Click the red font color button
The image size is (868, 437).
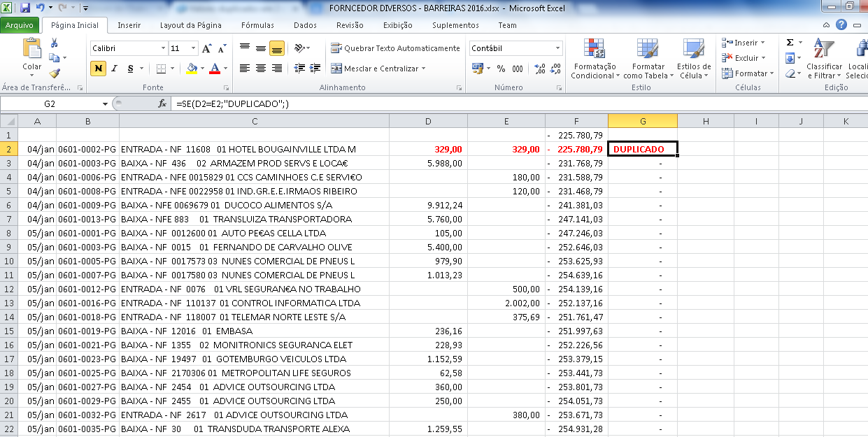coord(213,69)
